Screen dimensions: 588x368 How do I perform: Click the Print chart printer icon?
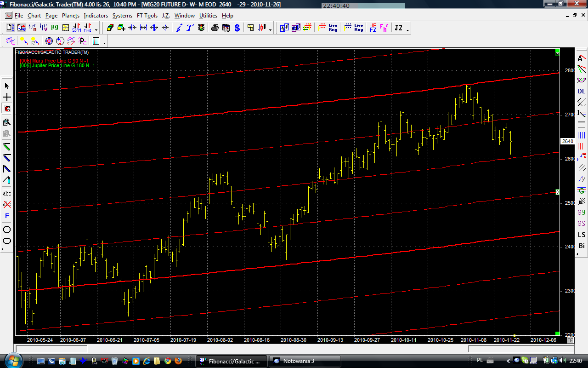tap(215, 28)
